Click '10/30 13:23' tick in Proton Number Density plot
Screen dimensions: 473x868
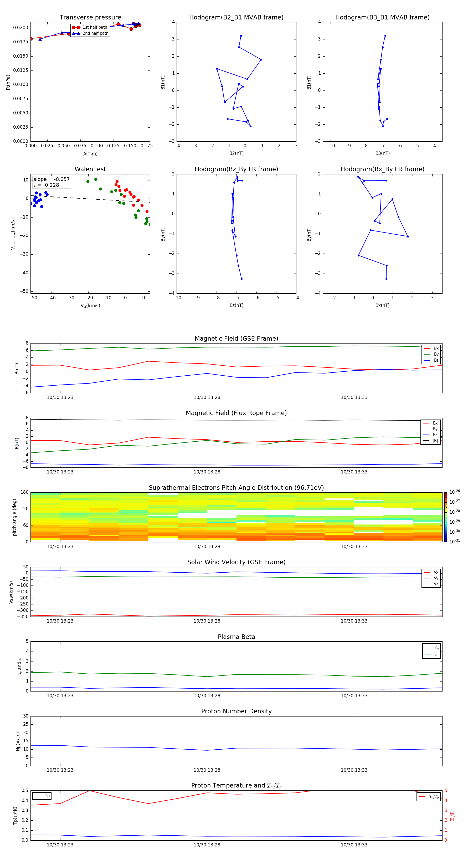(60, 770)
